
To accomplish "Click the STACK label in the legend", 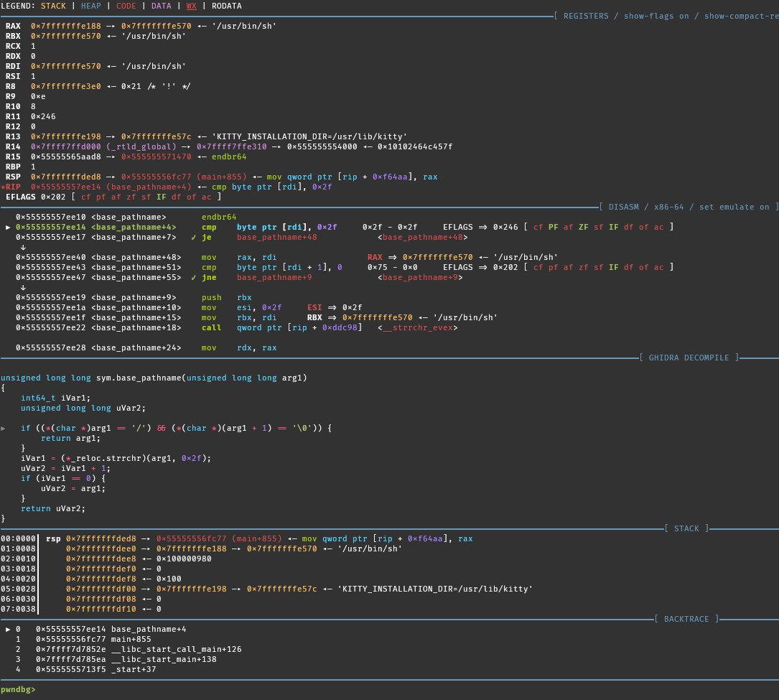I will (53, 6).
